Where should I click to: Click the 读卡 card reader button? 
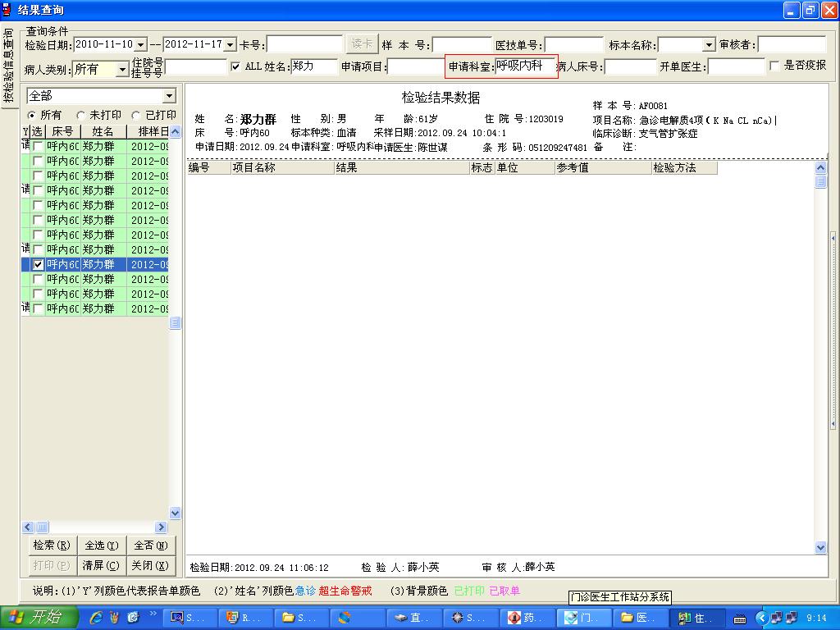pyautogui.click(x=362, y=44)
